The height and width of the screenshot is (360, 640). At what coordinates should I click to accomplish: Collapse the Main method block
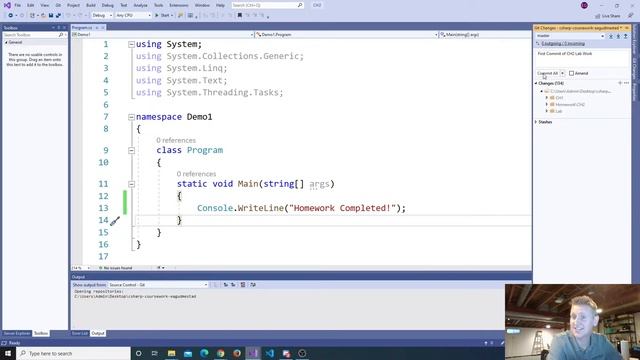pyautogui.click(x=131, y=184)
